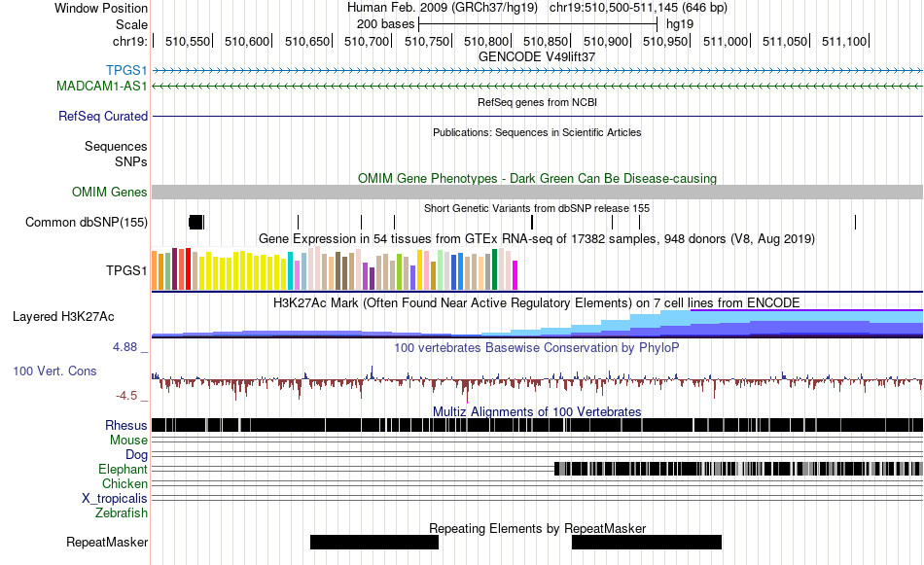Click 'Publications: Sequences in Scientific Articles' title

(x=537, y=132)
